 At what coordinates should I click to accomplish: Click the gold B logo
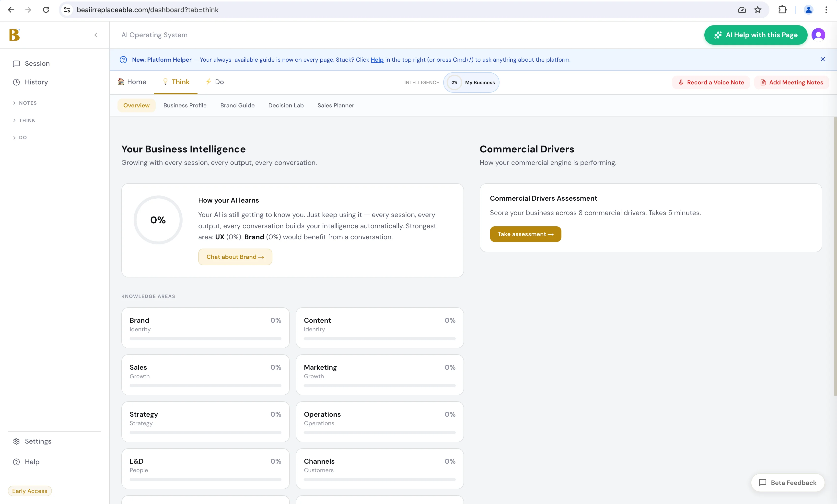click(15, 35)
